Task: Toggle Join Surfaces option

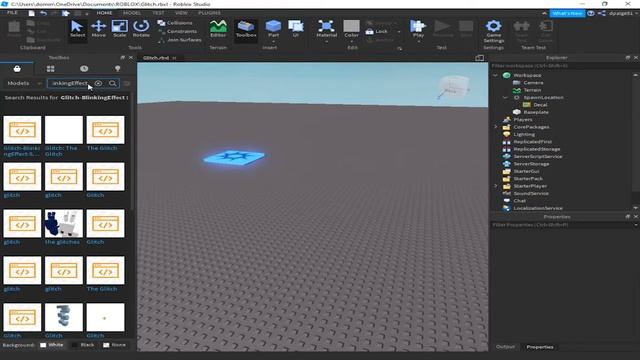Action: [x=180, y=40]
